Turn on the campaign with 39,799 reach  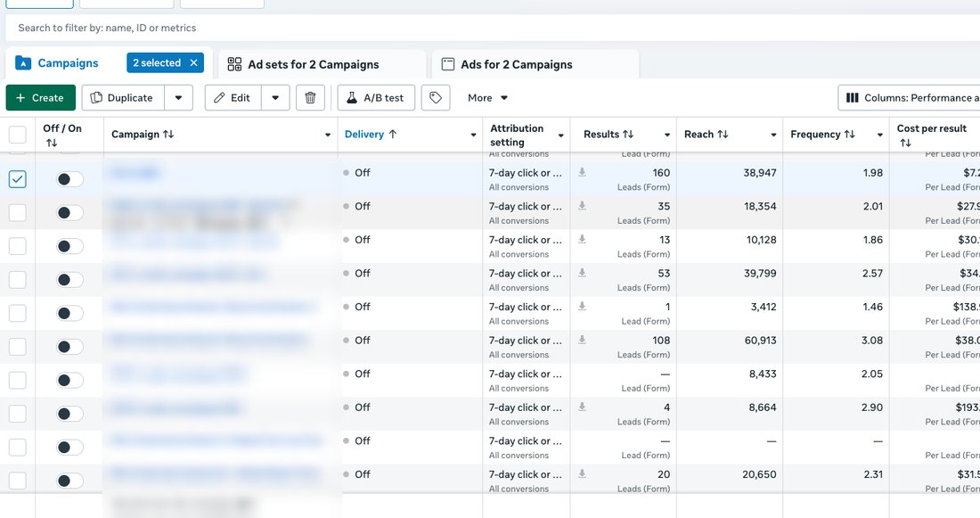69,280
